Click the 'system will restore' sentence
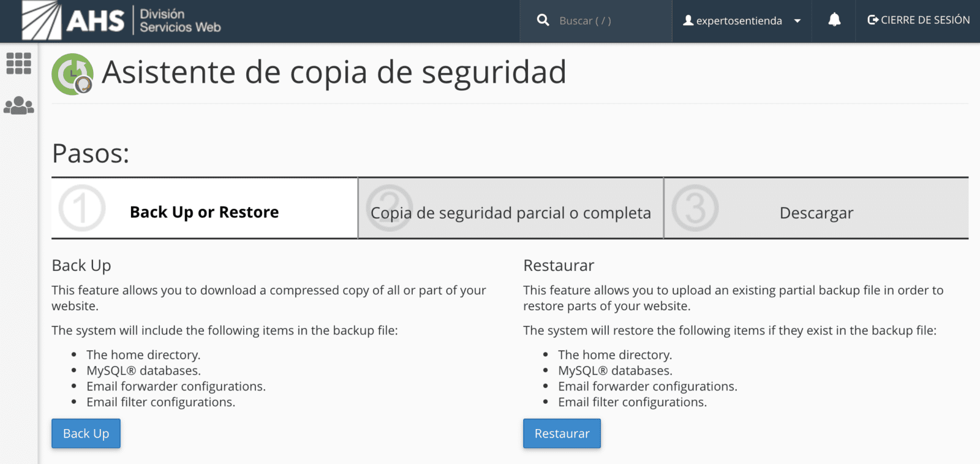This screenshot has height=464, width=980. 729,330
